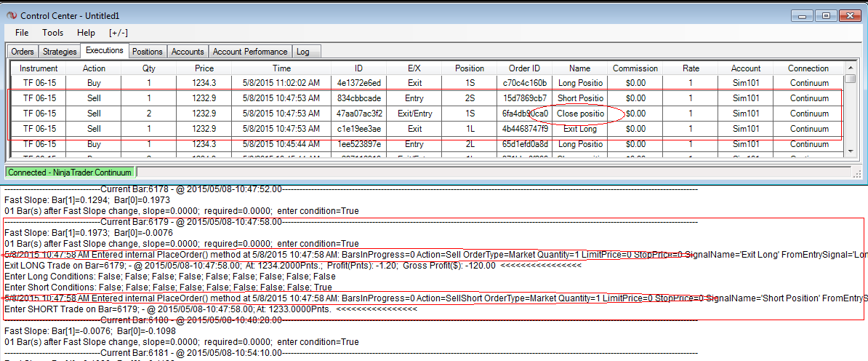
Task: Sort by the Rate column header
Action: pos(691,68)
